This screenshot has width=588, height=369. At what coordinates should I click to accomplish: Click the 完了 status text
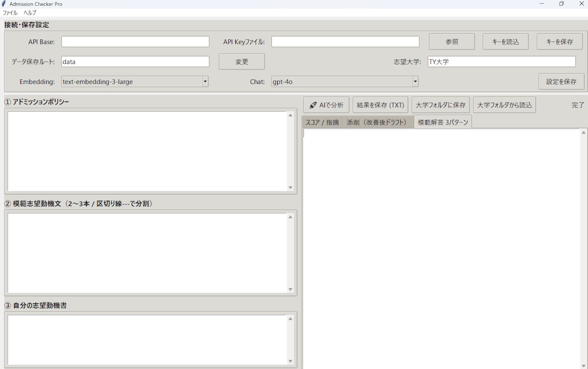(578, 105)
